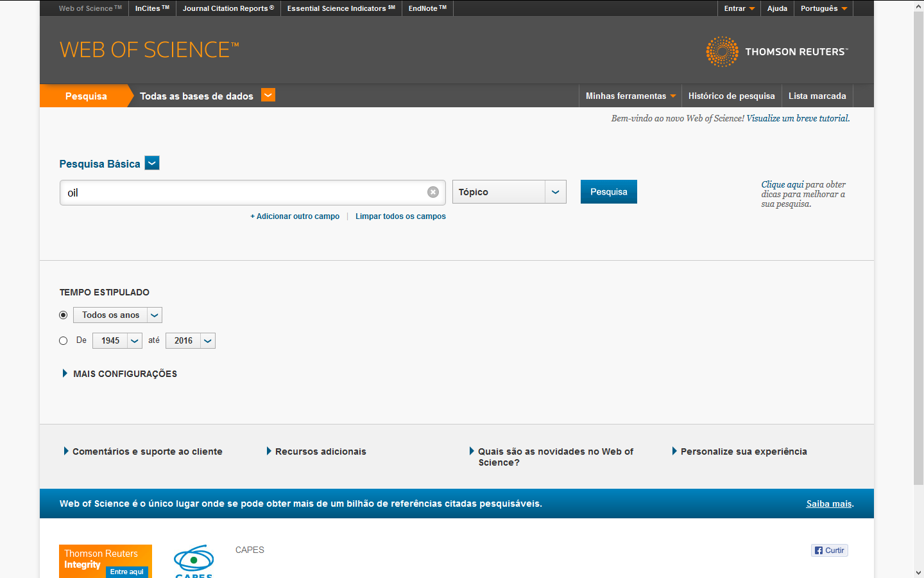Click the Pesquisa Básica heading
This screenshot has width=924, height=578.
pyautogui.click(x=99, y=164)
